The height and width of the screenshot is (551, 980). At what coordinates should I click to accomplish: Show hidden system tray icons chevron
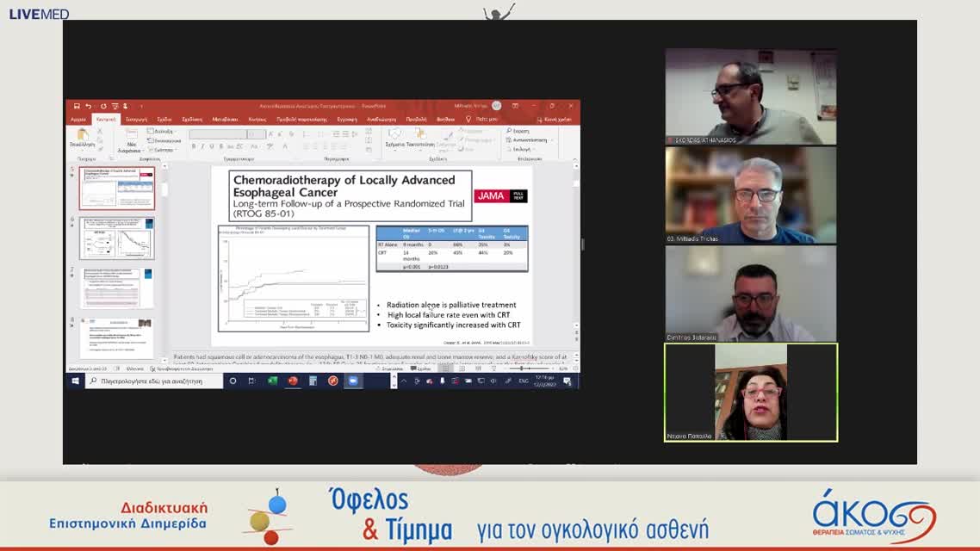(404, 381)
